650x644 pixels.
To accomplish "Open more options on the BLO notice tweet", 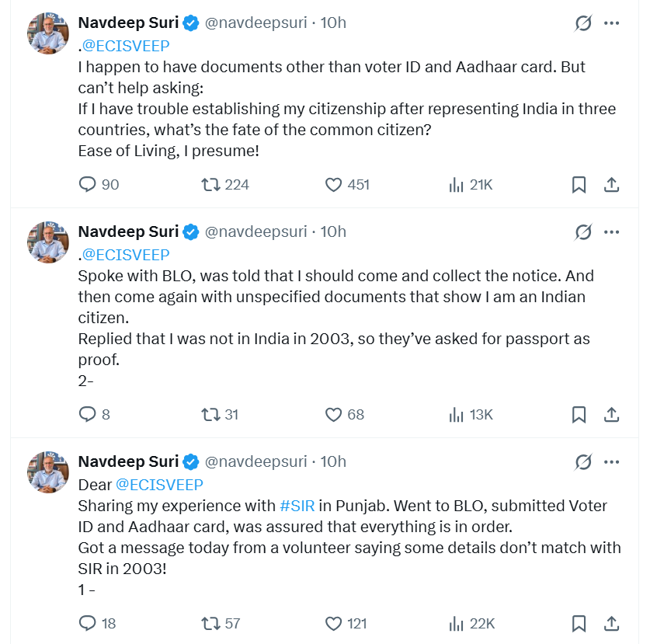I will 611,231.
